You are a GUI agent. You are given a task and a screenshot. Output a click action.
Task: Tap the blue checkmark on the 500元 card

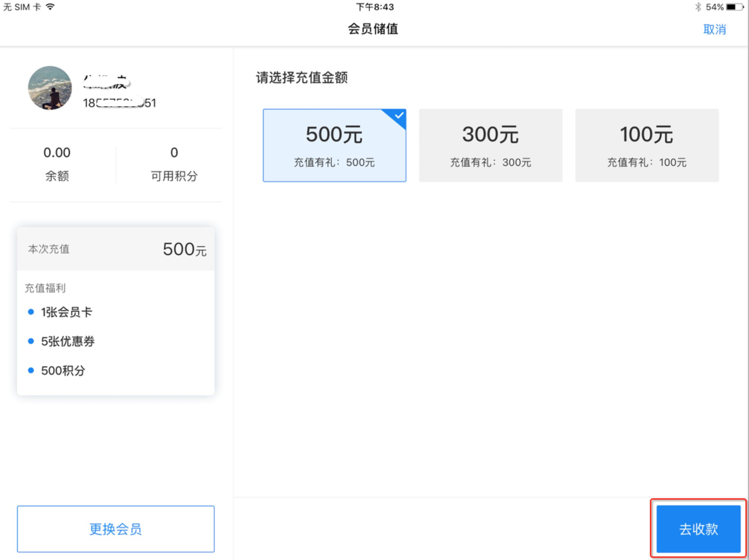(399, 116)
